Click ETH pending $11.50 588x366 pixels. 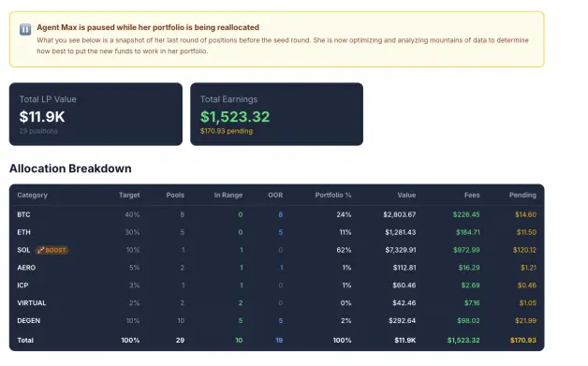[526, 232]
